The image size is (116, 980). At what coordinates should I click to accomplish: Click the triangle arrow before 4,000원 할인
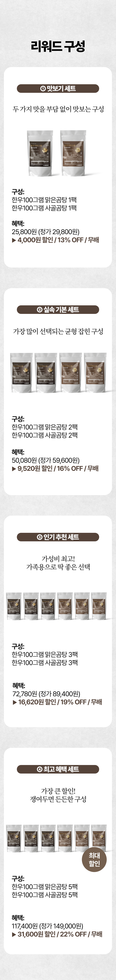click(14, 240)
